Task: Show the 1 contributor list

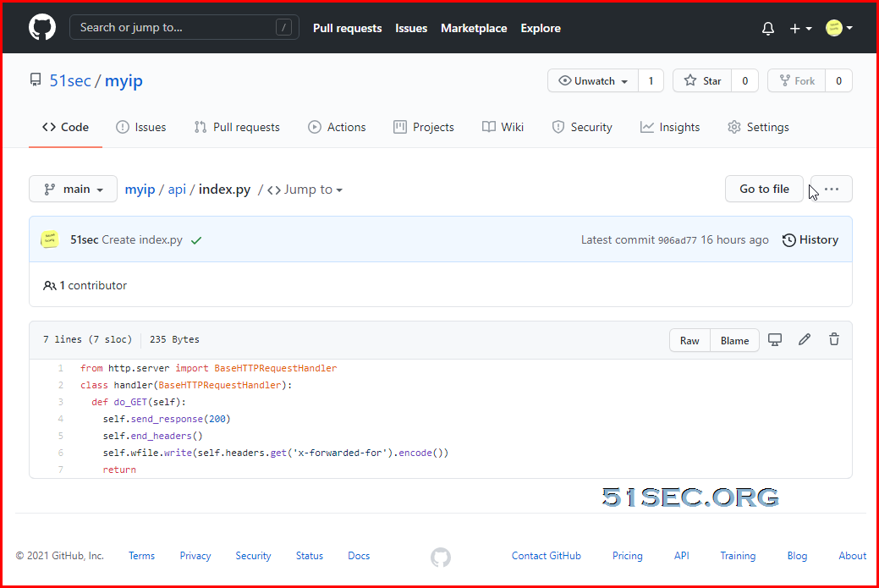Action: [85, 285]
